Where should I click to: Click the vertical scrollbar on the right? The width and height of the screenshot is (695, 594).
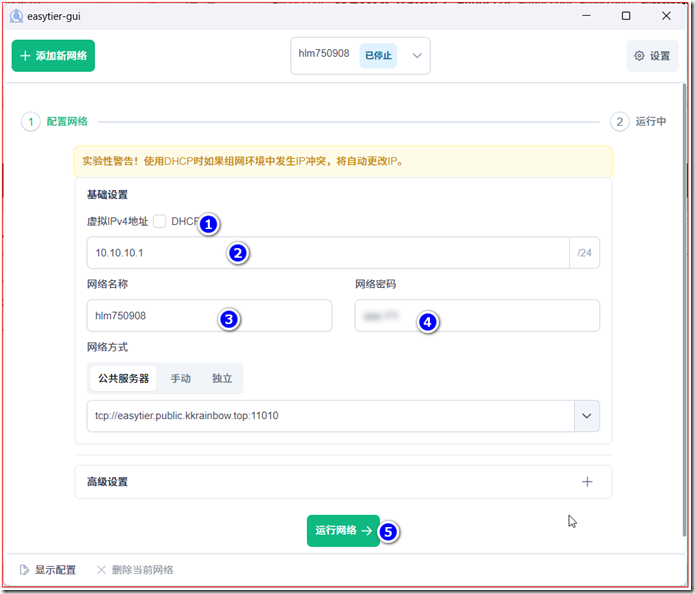pos(684,310)
